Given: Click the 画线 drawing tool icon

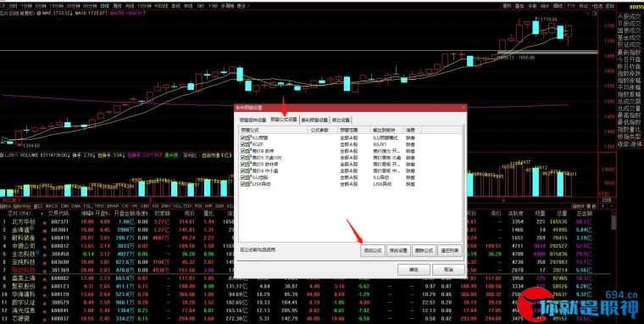Looking at the screenshot, I should pos(558,6).
